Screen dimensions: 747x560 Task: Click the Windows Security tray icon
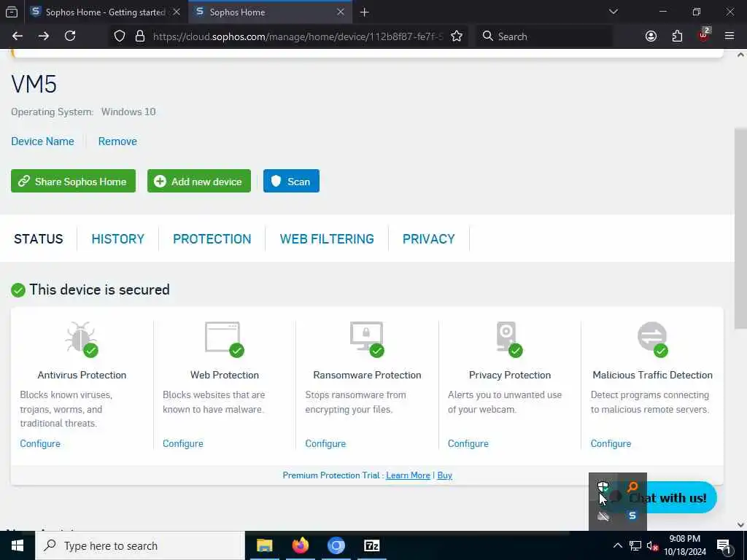603,486
